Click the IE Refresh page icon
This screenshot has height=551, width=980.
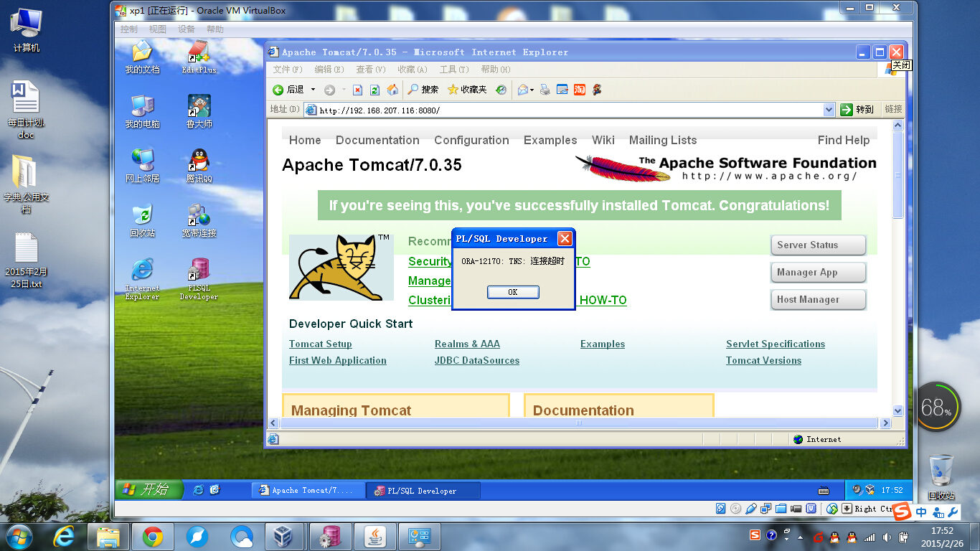(x=375, y=90)
